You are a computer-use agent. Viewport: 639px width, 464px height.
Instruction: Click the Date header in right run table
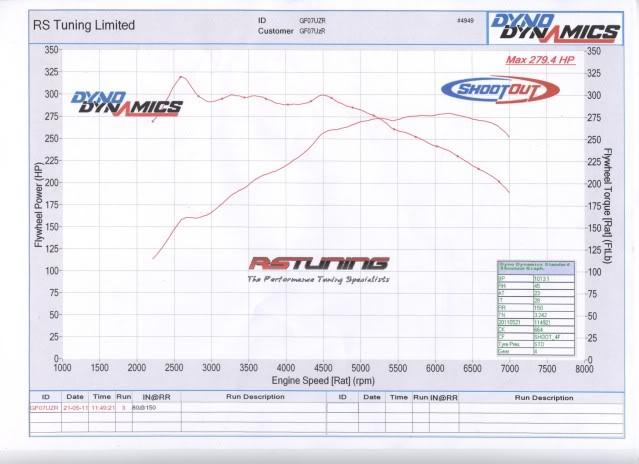(372, 397)
